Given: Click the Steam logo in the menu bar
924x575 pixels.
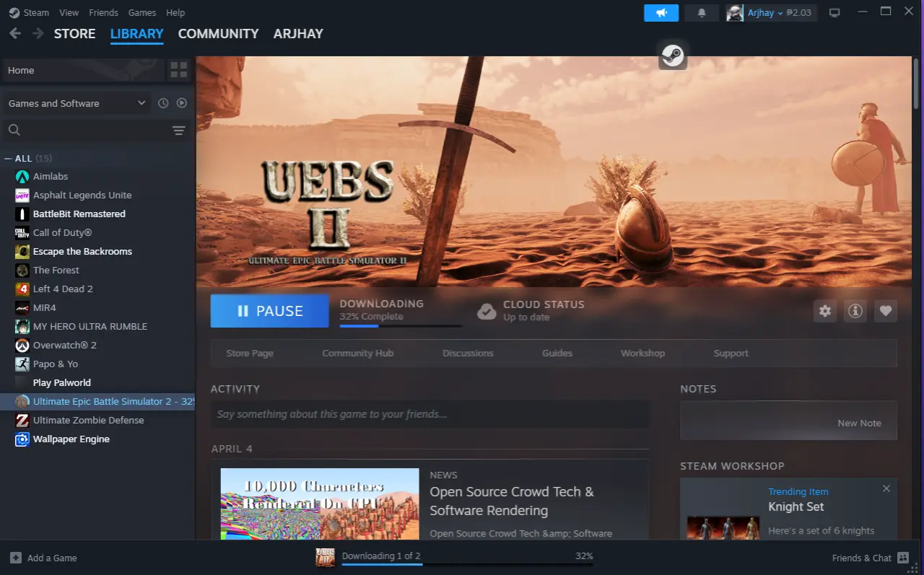Looking at the screenshot, I should [x=14, y=12].
